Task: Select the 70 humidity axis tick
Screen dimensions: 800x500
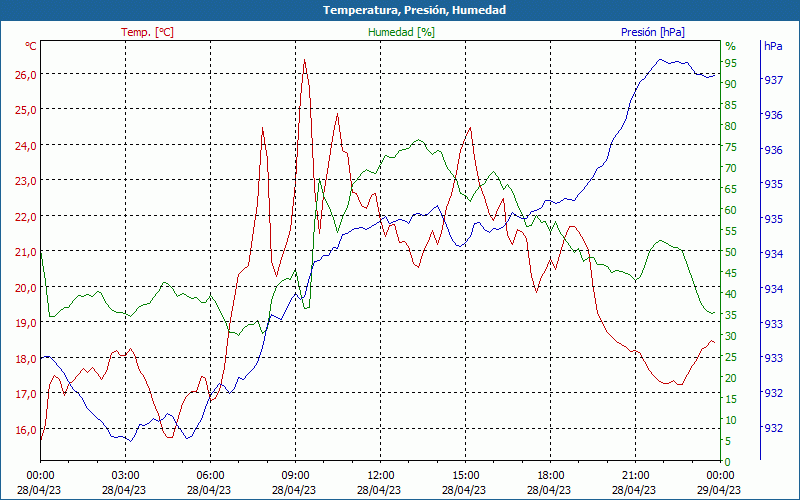Action: [x=731, y=168]
